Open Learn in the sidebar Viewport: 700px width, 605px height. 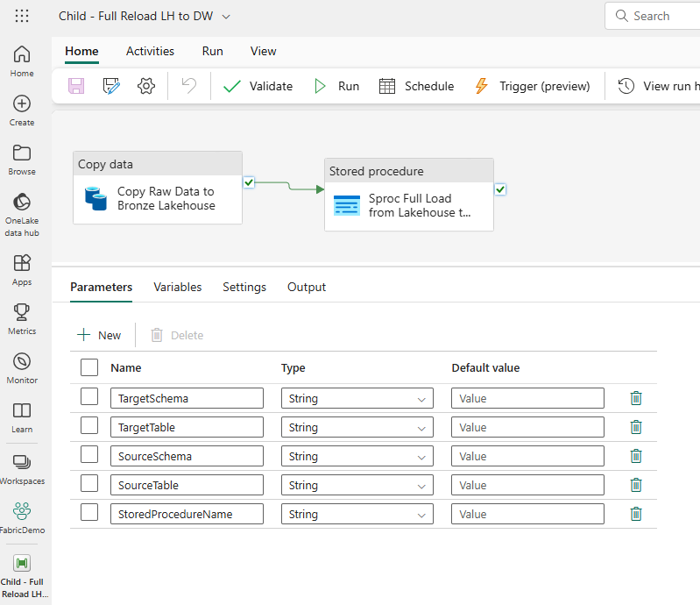(21, 417)
